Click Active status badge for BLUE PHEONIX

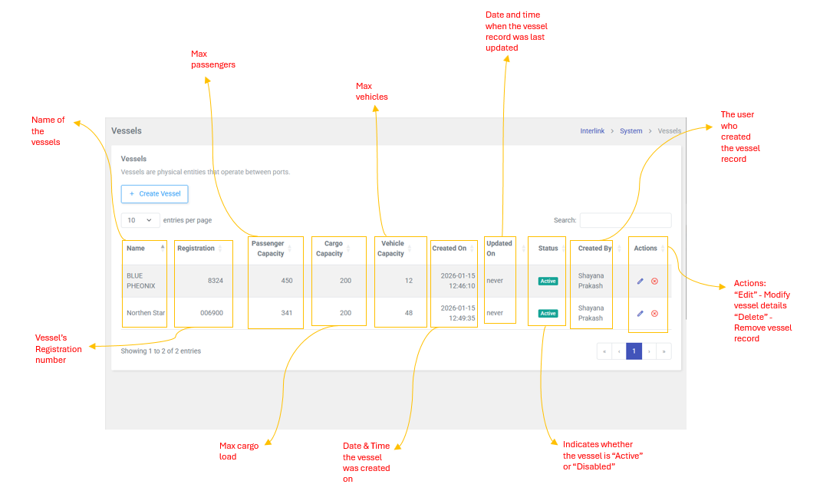548,282
